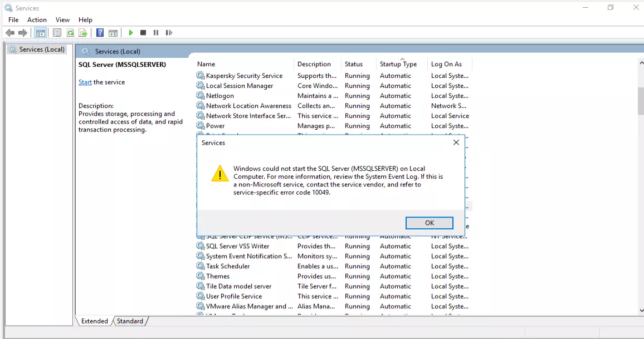
Task: Click the 'Maintains a ...' description of Netlogon
Action: tap(318, 96)
